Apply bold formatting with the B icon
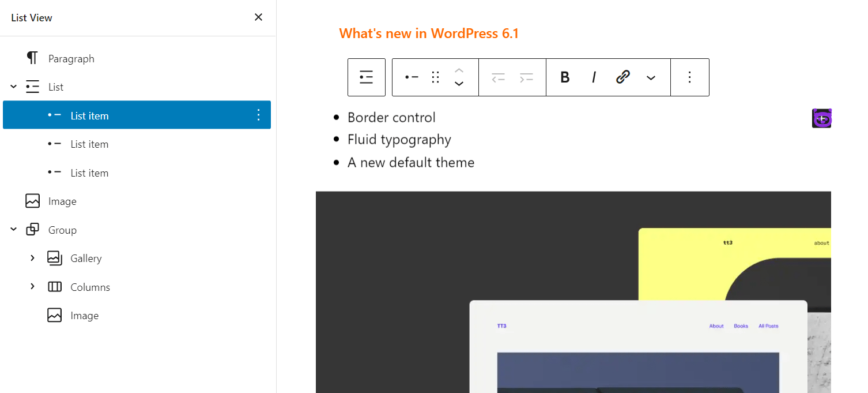868x393 pixels. tap(564, 77)
